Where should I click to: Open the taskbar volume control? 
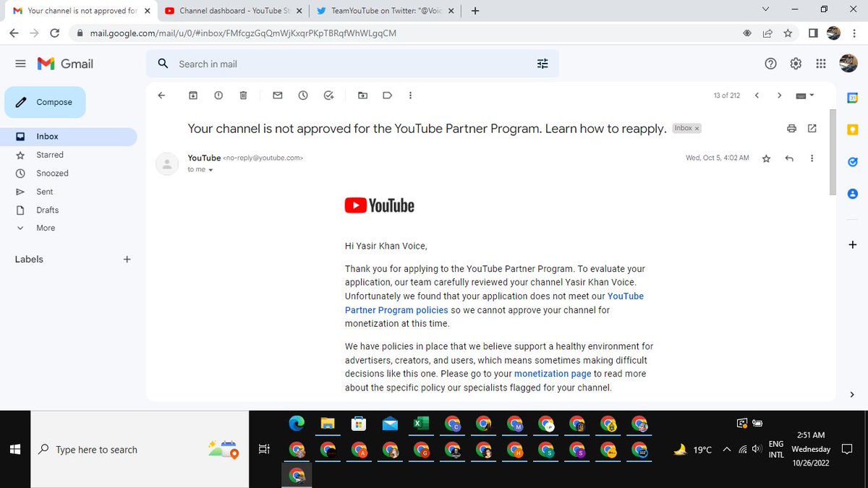point(757,449)
